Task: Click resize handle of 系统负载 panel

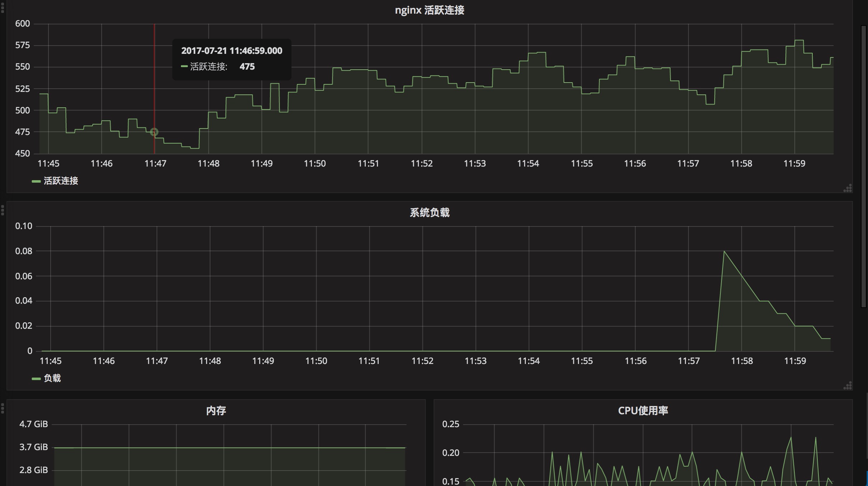Action: (848, 385)
